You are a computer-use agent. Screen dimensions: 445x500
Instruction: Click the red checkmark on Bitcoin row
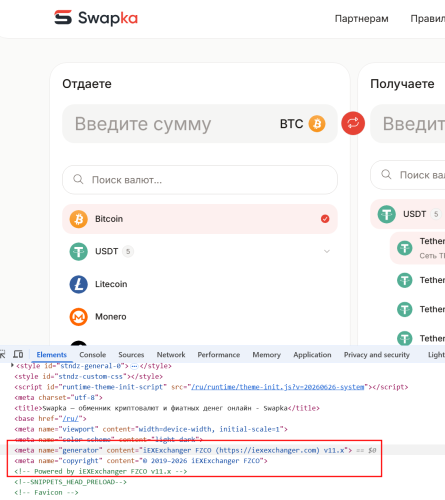(x=325, y=219)
